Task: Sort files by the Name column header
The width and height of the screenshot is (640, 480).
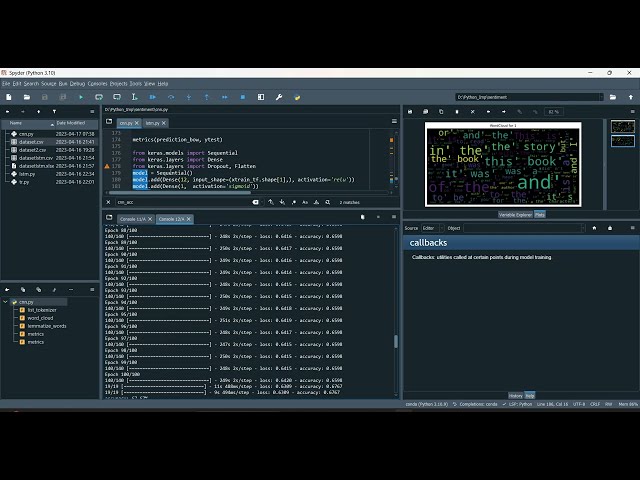Action: click(29, 123)
